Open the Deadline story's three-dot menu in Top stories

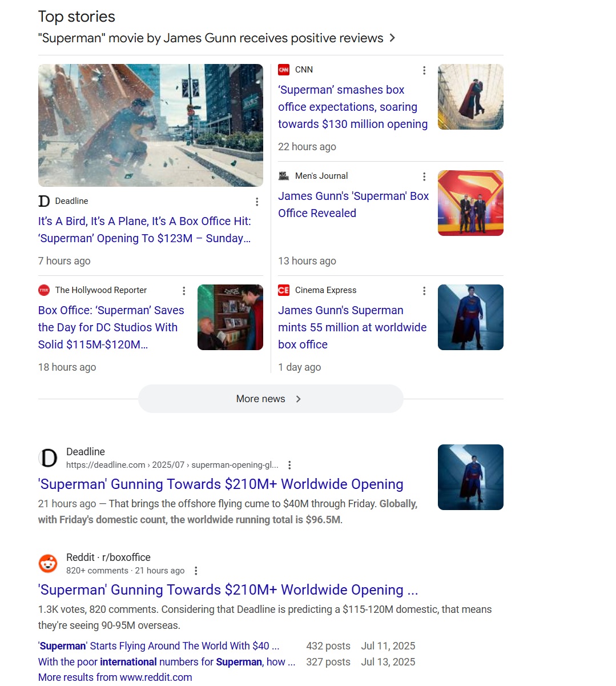pos(257,202)
